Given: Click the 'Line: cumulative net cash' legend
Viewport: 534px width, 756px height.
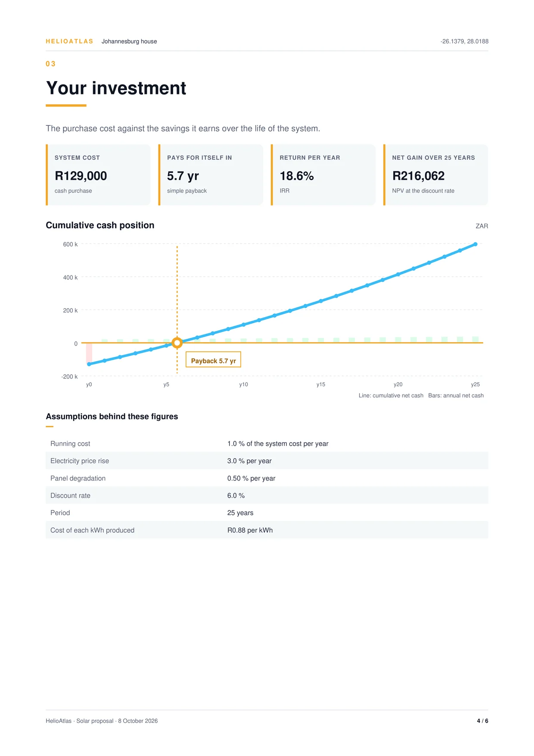Looking at the screenshot, I should 391,396.
